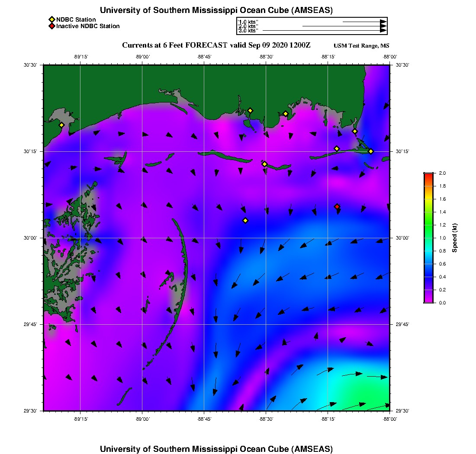Click the yellow station at the eastern island tip on 30°15'
This screenshot has height=454, width=476.
click(x=371, y=151)
